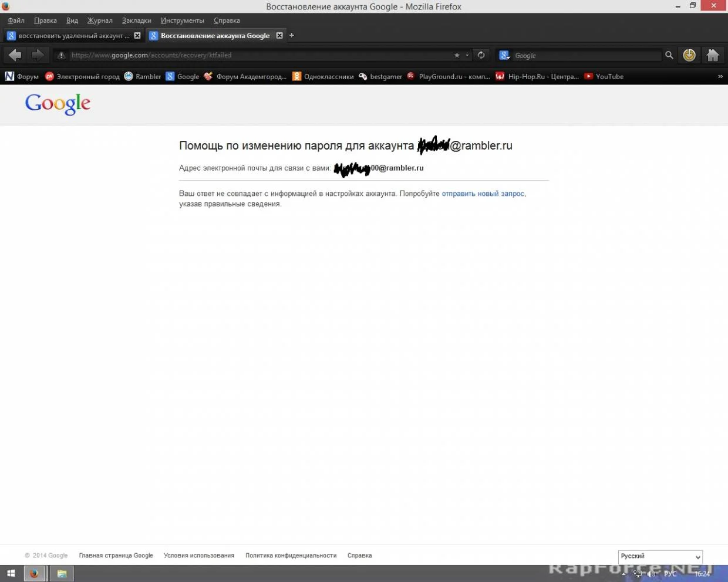Screen dimensions: 728x582
Task: Go forward with the browser forward arrow
Action: (x=37, y=55)
